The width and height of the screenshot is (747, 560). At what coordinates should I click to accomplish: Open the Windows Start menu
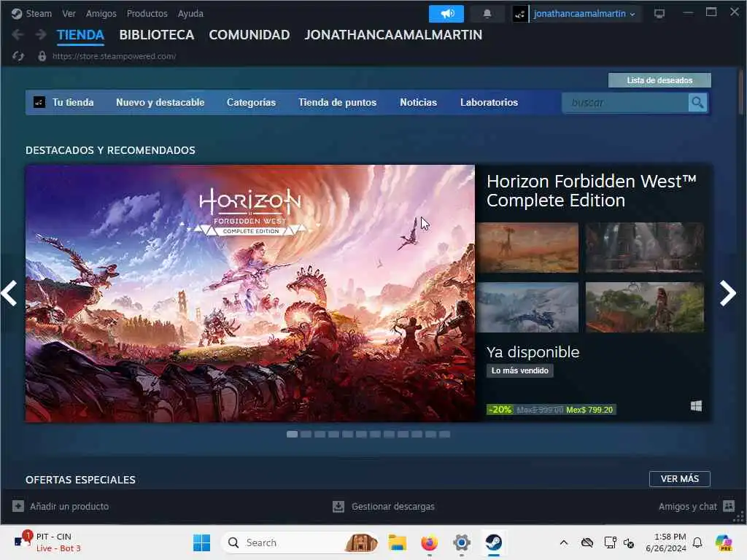201,542
